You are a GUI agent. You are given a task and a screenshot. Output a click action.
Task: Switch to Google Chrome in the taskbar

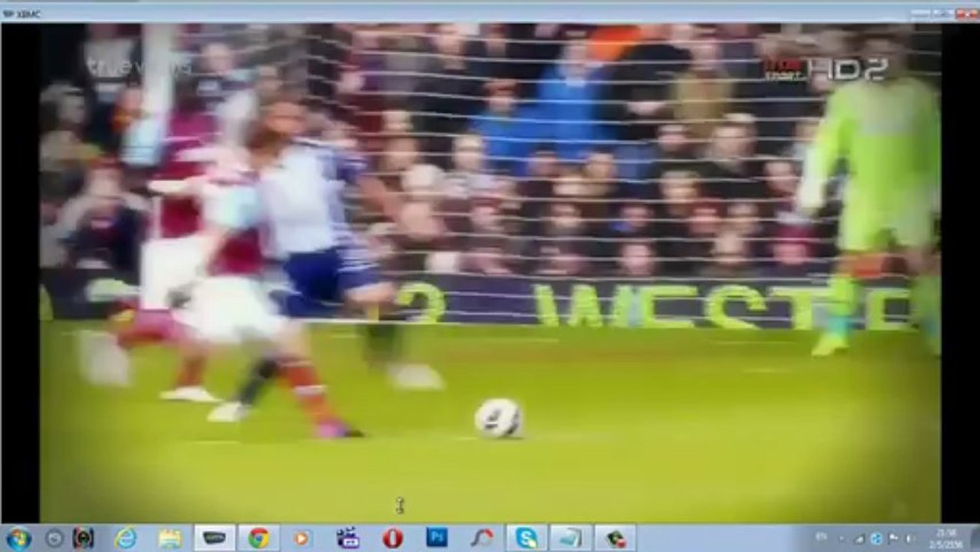[x=258, y=538]
